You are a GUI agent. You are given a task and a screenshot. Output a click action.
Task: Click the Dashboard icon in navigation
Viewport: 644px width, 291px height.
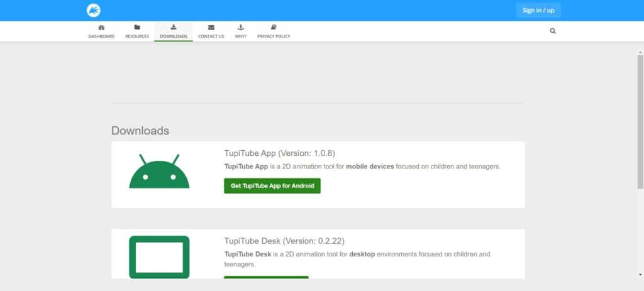pyautogui.click(x=101, y=28)
